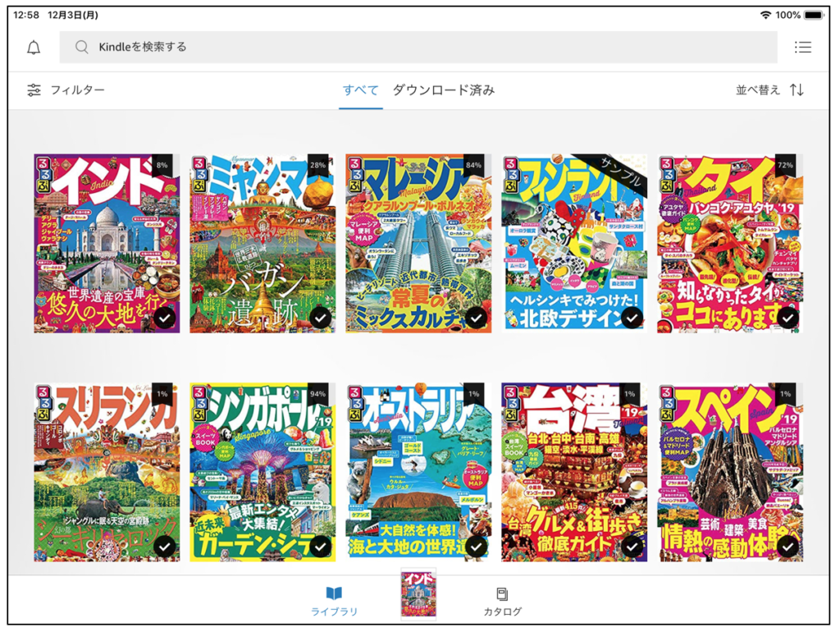Open the シンガポール guidebook cover
This screenshot has height=632, width=840.
[262, 472]
